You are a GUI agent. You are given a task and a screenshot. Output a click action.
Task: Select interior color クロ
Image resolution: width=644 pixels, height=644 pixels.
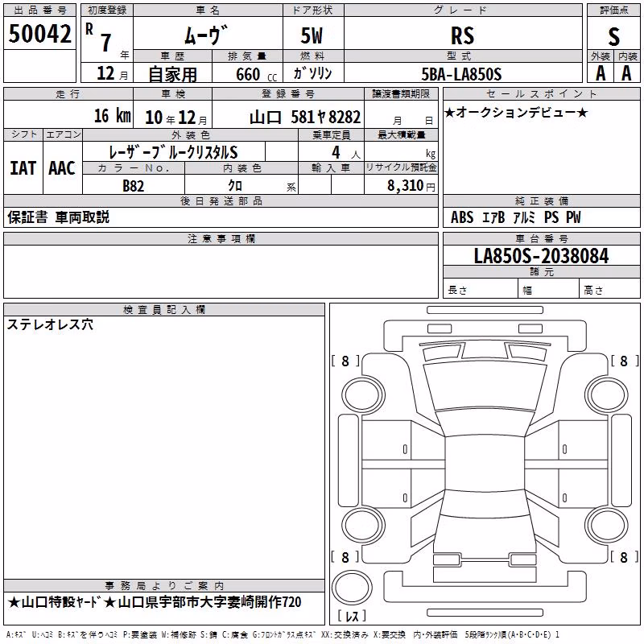pyautogui.click(x=235, y=186)
